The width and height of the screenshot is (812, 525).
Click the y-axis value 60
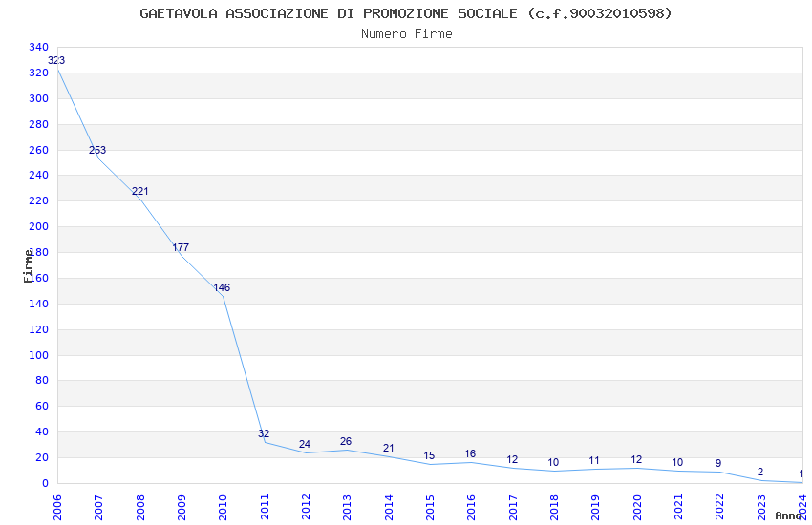(42, 406)
